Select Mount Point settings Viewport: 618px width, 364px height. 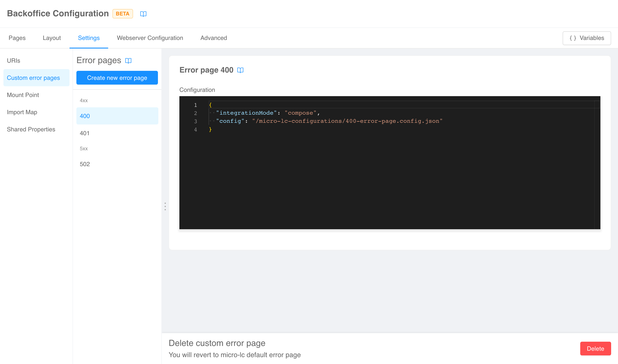tap(23, 95)
